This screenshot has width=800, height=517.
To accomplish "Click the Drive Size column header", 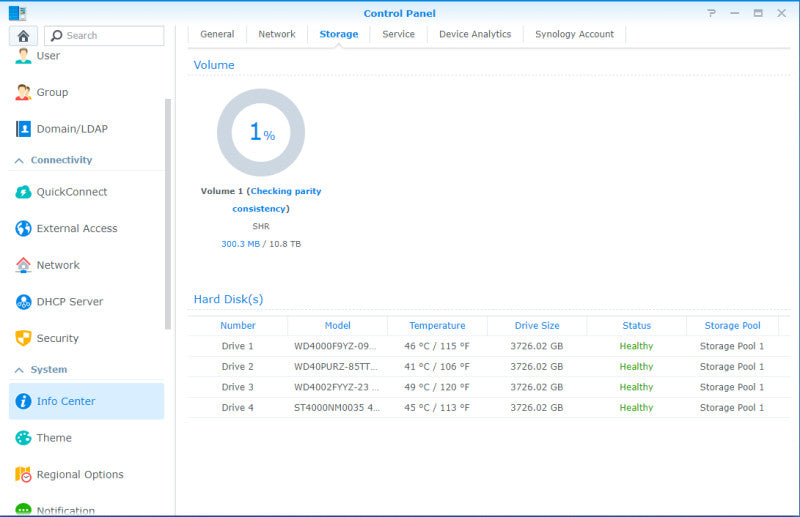I will tap(537, 326).
